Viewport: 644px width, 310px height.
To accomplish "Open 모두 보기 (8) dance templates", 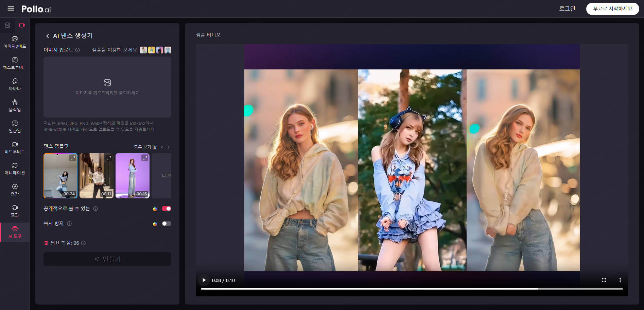I will [145, 147].
